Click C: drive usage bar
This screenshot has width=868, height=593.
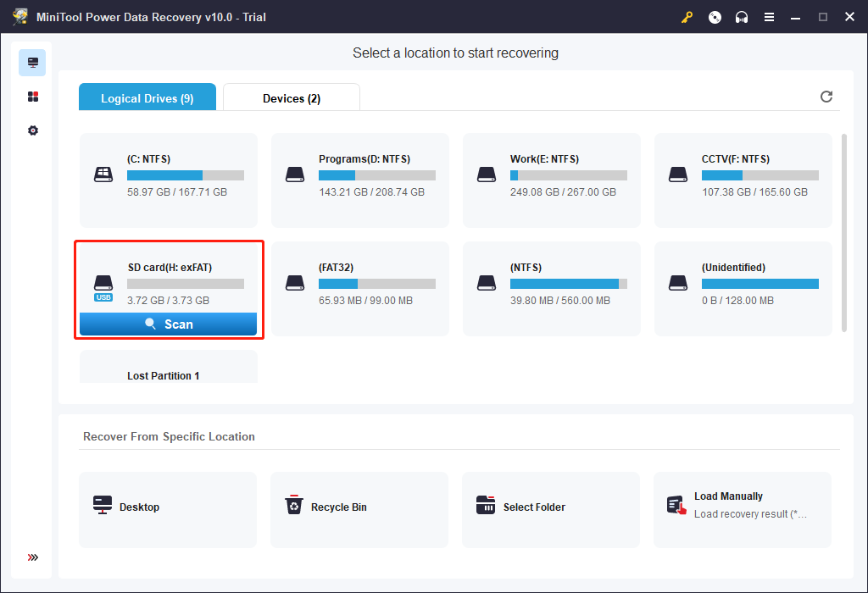pyautogui.click(x=186, y=175)
